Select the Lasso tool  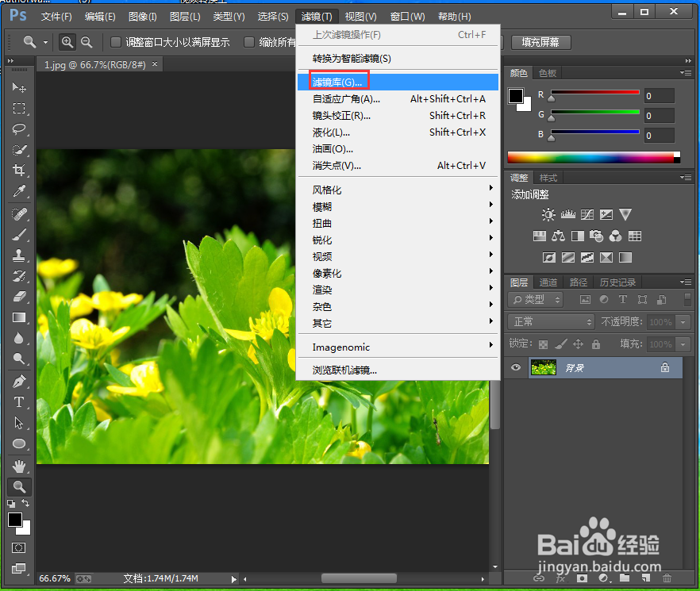pos(19,129)
